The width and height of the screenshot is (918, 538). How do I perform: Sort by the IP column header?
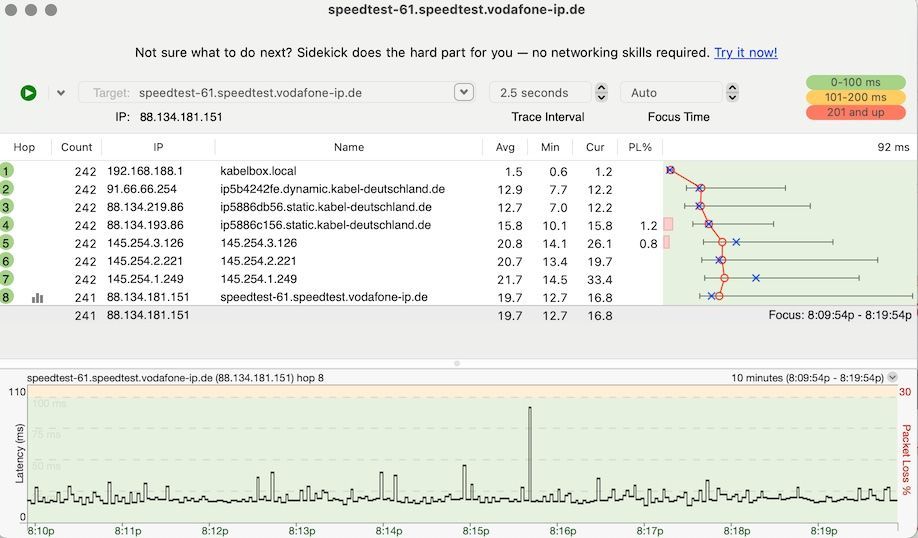click(x=158, y=147)
